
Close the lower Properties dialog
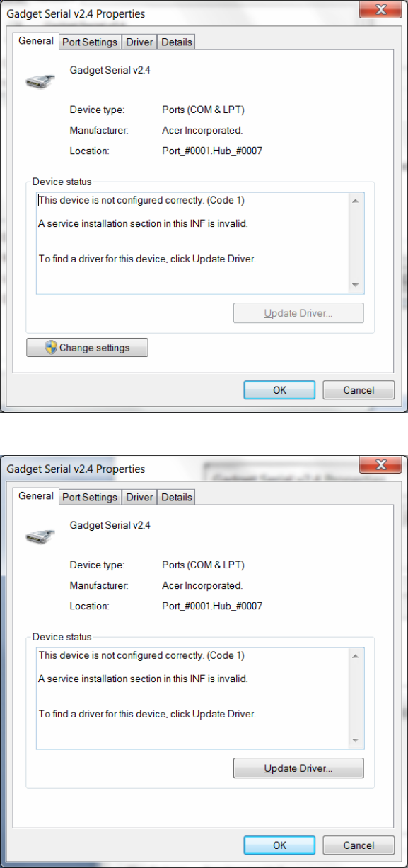tap(380, 464)
